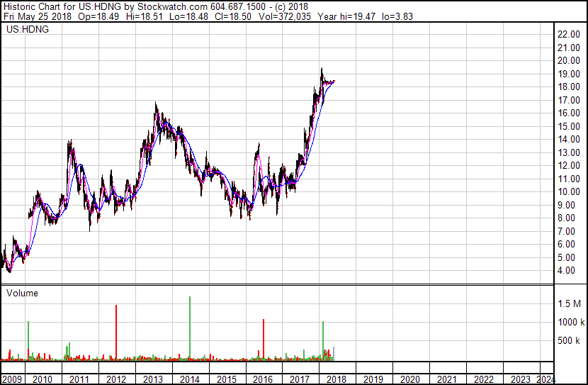Select the 2015 year label on axis
This screenshot has height=385, width=588.
click(x=227, y=379)
